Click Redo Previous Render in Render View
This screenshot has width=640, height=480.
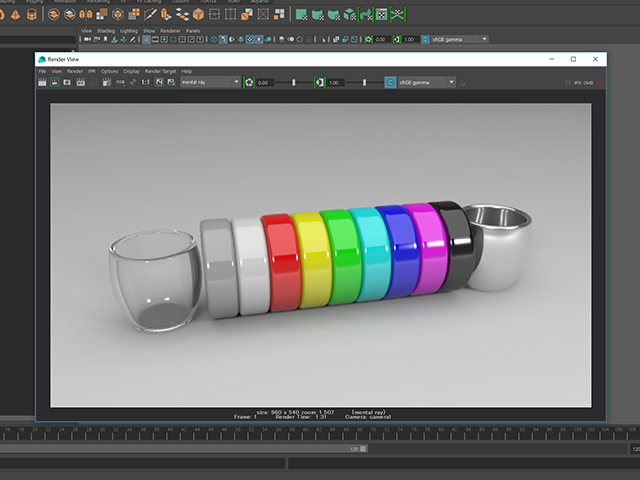point(42,82)
